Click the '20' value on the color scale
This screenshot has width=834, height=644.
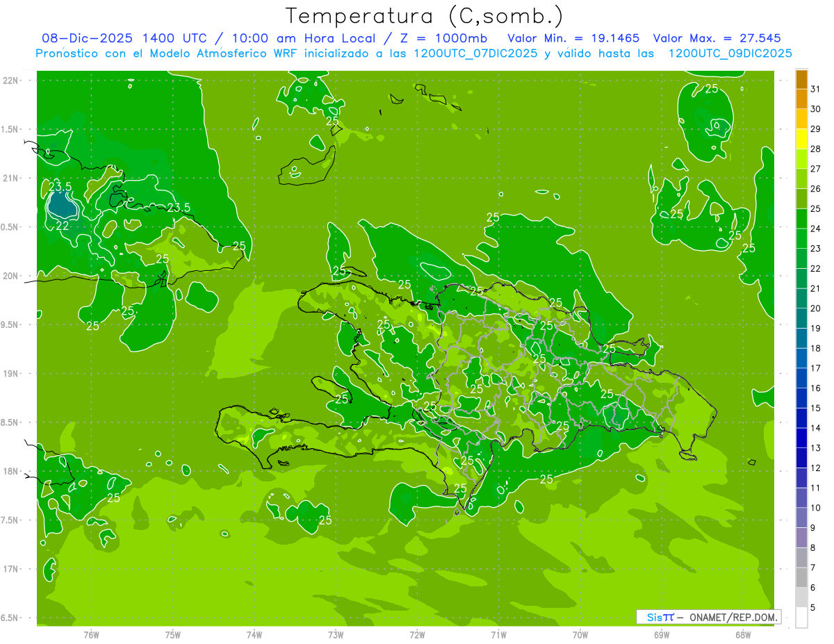pyautogui.click(x=815, y=308)
